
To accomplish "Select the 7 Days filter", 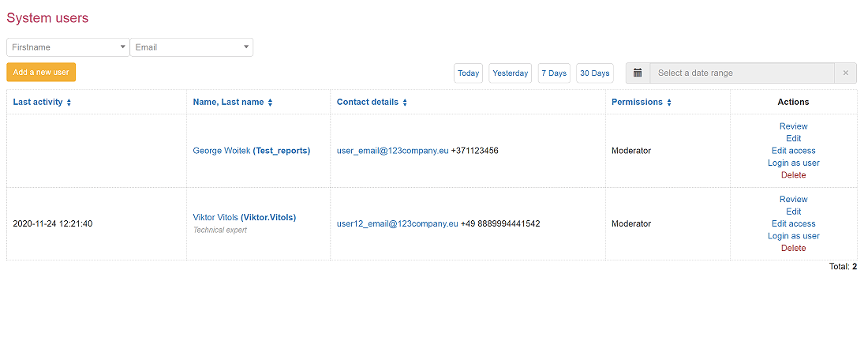I will click(554, 73).
